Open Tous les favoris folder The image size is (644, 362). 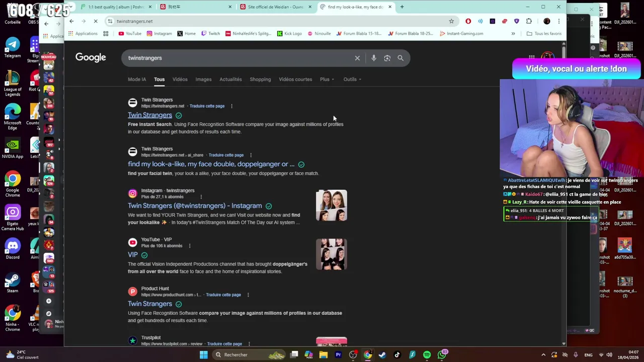pos(544,34)
